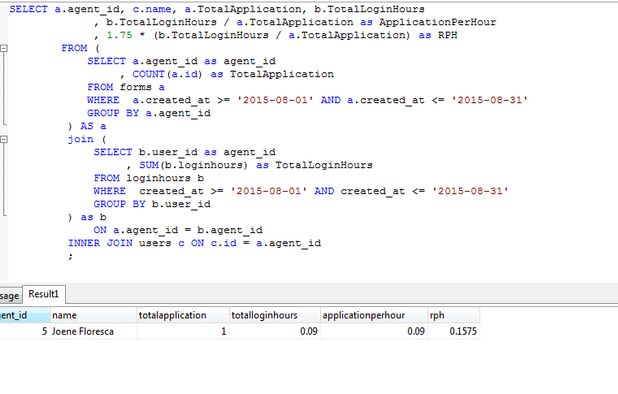Screen dimensions: 618x394
Task: Place cursor on 'COUNT(a.id) as TotalApplication' line
Action: 227,74
